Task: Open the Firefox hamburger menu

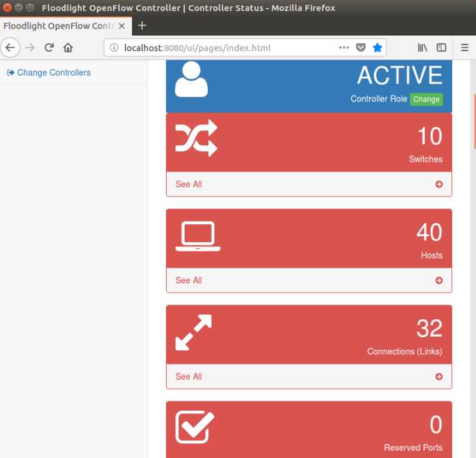Action: 465,48
